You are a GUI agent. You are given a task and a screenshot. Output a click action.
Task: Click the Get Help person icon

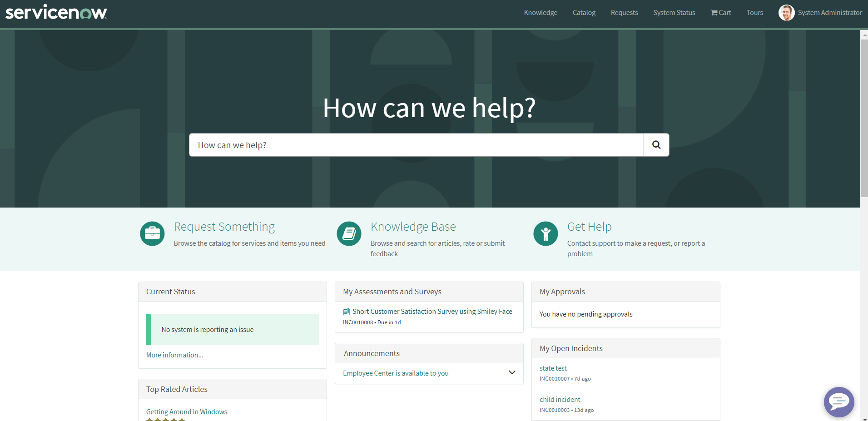(x=546, y=233)
